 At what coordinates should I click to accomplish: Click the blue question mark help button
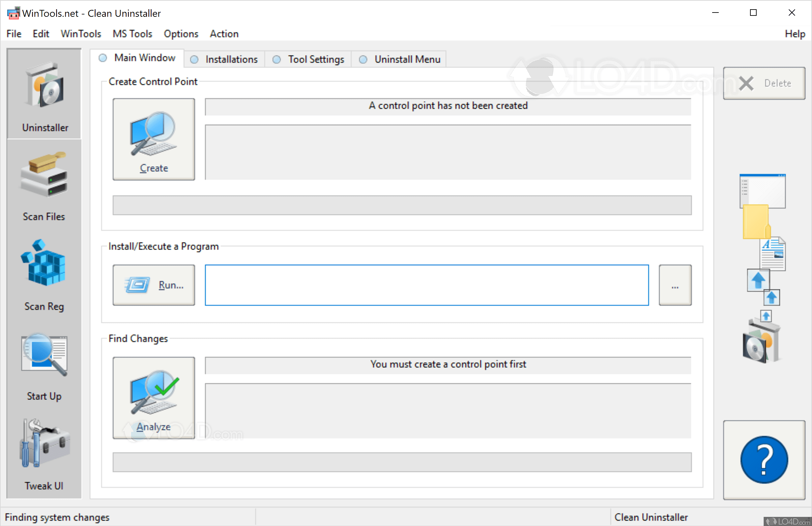tap(764, 459)
